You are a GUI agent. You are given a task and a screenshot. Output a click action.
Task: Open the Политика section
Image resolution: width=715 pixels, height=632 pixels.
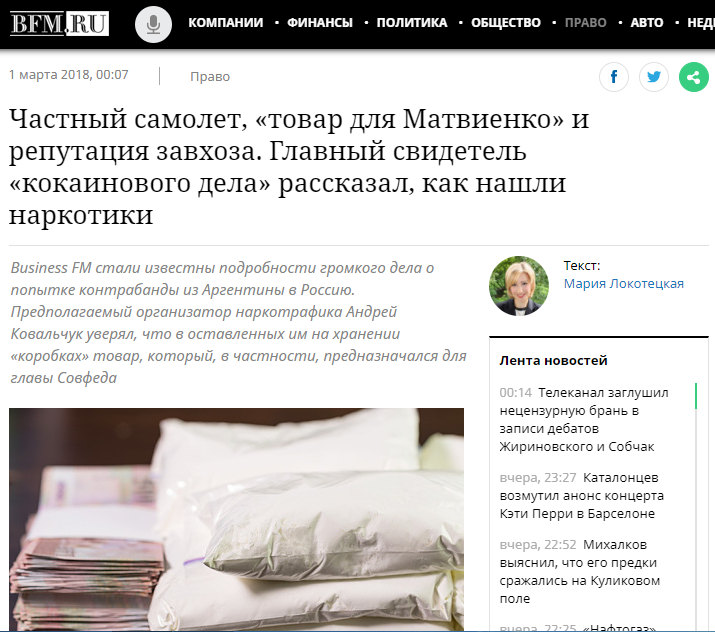[x=412, y=23]
